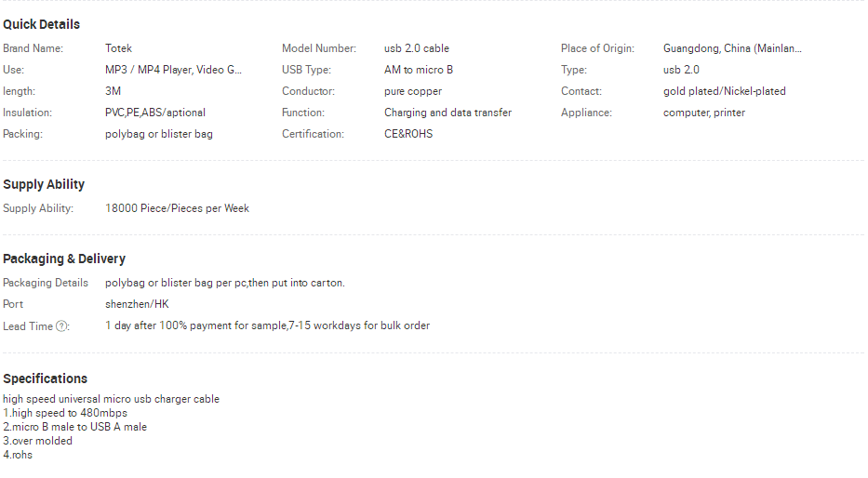
Task: Click the Lead Time help question-mark icon
Action: (x=61, y=326)
